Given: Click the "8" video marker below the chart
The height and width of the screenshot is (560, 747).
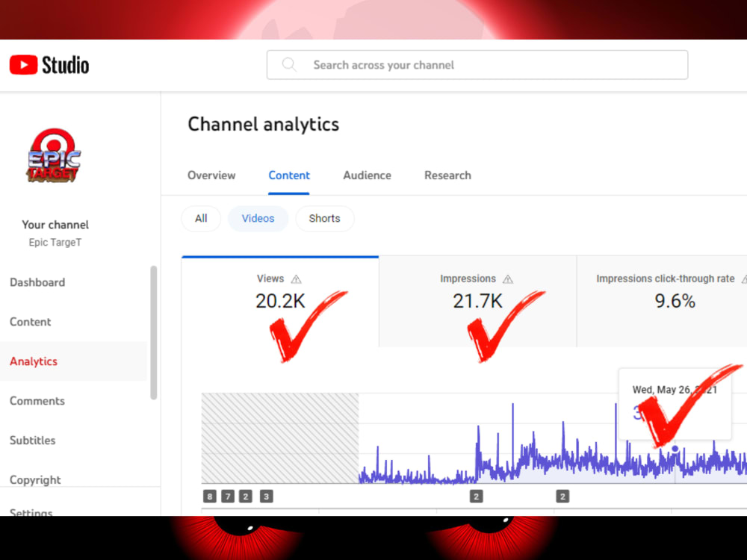Looking at the screenshot, I should pos(209,496).
